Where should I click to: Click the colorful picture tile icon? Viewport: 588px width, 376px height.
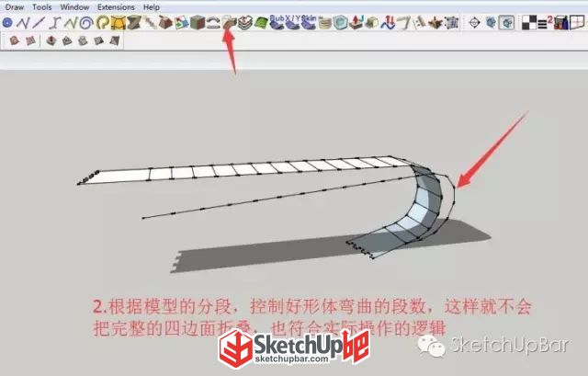pyautogui.click(x=182, y=23)
